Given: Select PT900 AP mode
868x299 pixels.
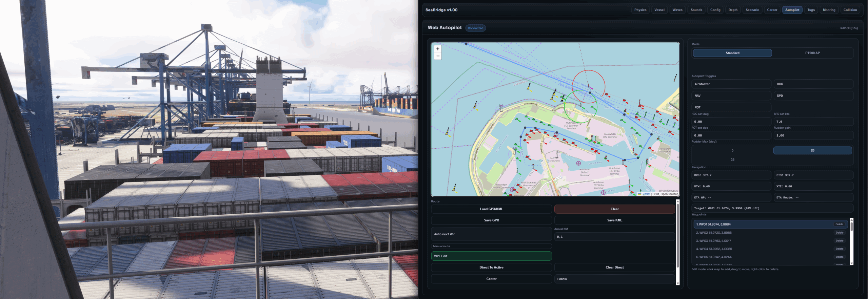Looking at the screenshot, I should click(x=812, y=53).
